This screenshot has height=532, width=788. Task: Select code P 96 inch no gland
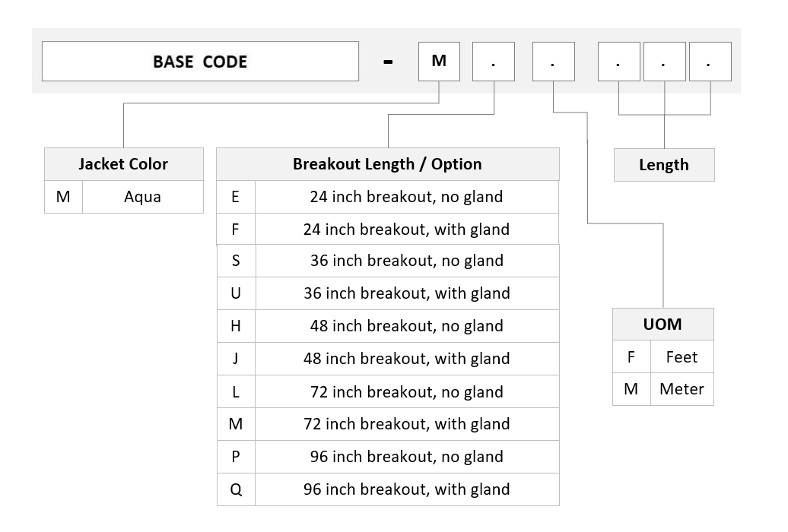pyautogui.click(x=388, y=457)
